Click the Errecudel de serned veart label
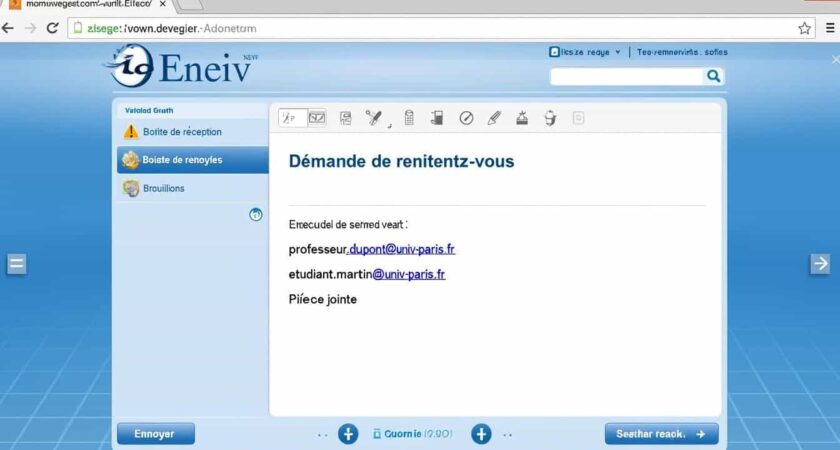 click(348, 225)
